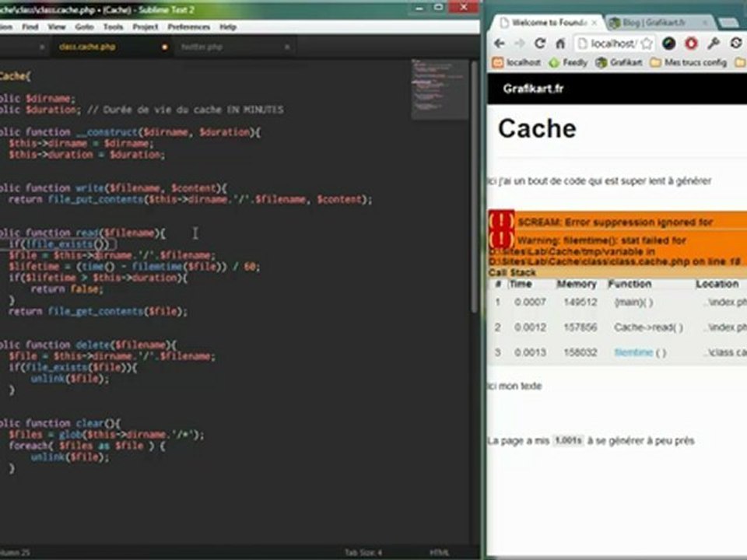Click the Cache page heading
Image resolution: width=747 pixels, height=560 pixels.
(x=537, y=128)
